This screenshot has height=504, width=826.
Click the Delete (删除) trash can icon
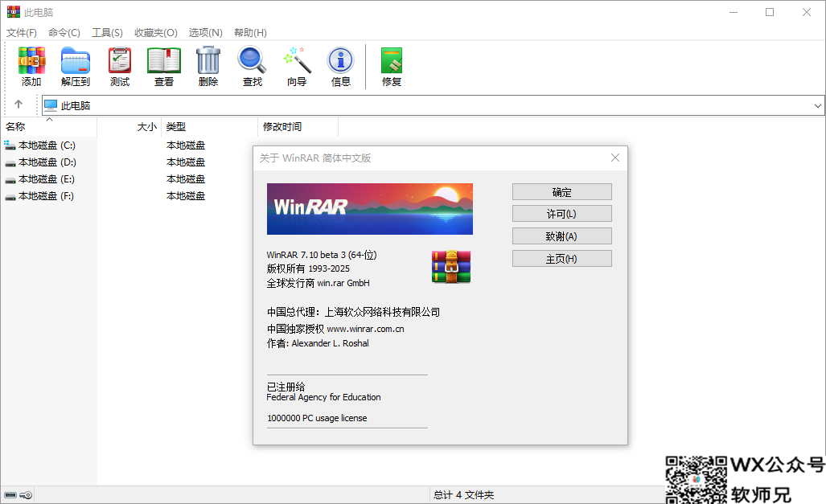[x=208, y=61]
